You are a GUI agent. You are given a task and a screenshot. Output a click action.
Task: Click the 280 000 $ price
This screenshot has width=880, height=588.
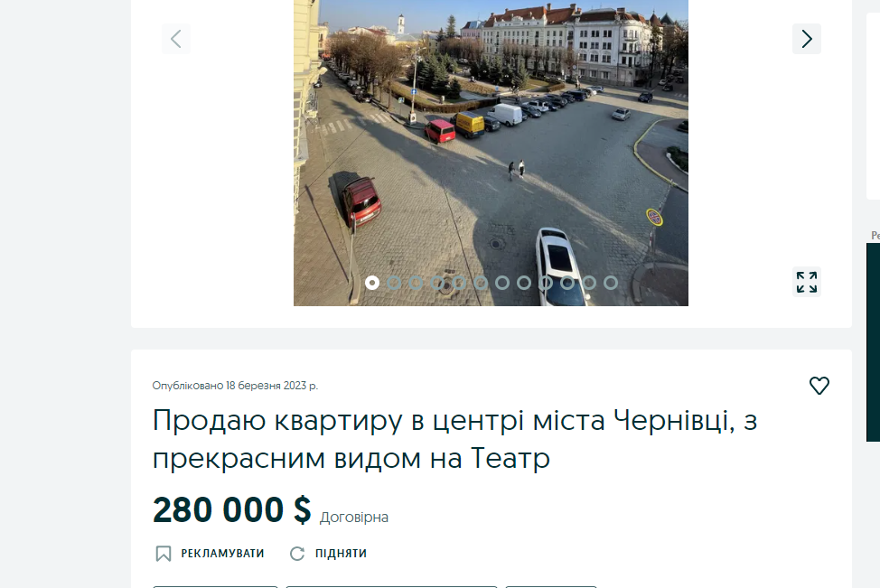pos(231,509)
